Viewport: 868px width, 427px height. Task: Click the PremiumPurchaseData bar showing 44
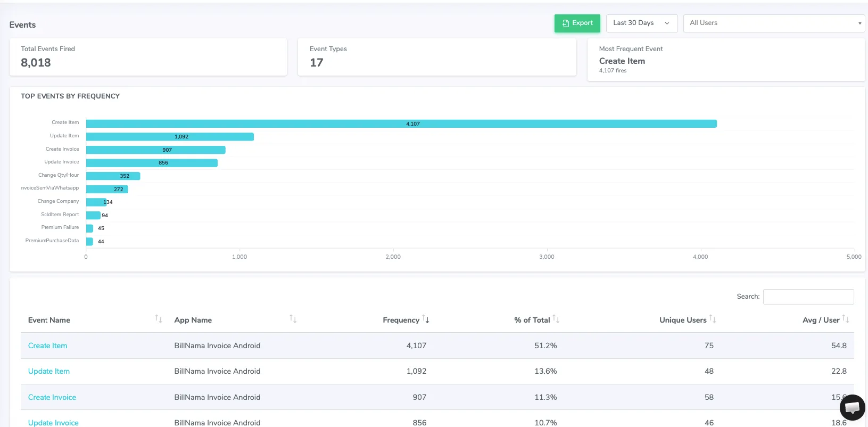click(89, 241)
